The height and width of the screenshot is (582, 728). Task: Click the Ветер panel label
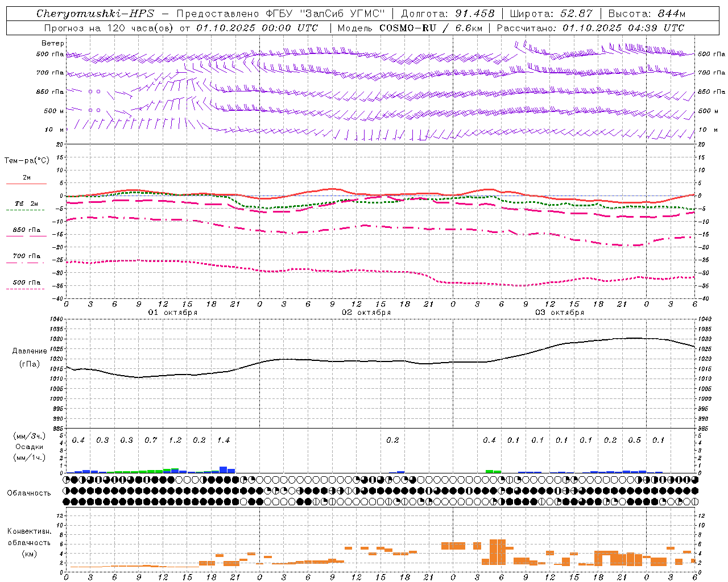53,43
